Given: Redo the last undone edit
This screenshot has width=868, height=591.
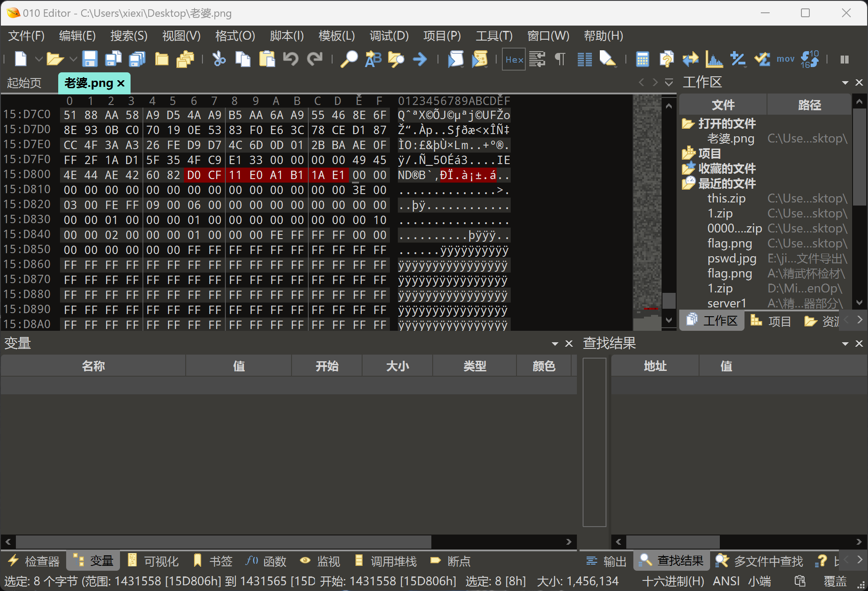Looking at the screenshot, I should [314, 59].
